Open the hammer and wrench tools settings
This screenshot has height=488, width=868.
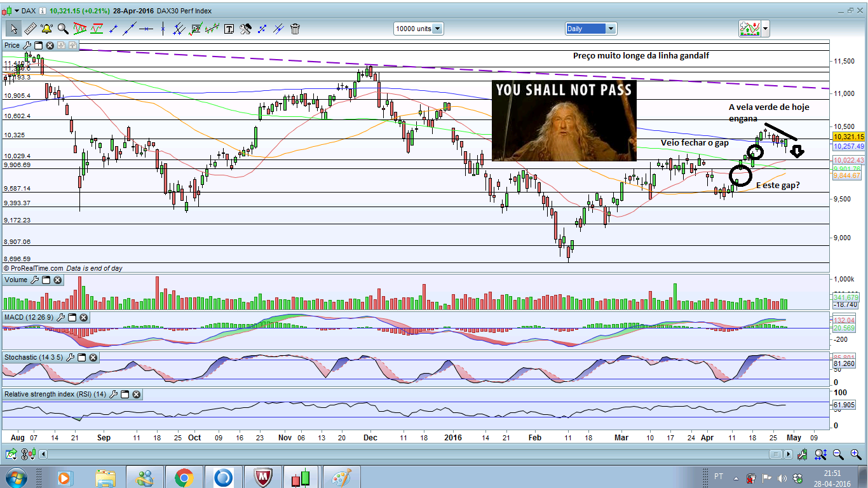[x=245, y=29]
